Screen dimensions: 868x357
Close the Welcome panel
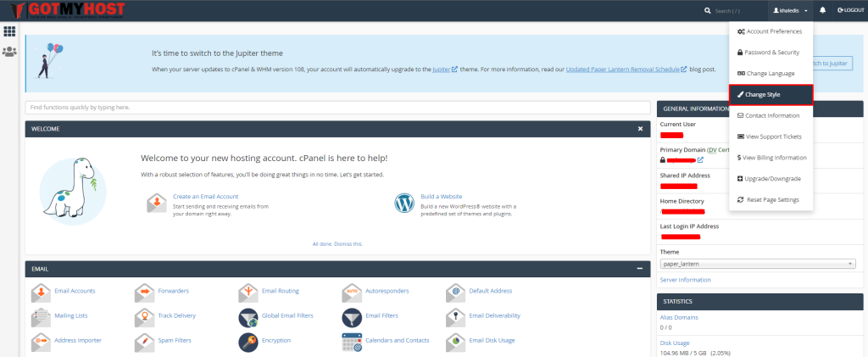point(640,129)
